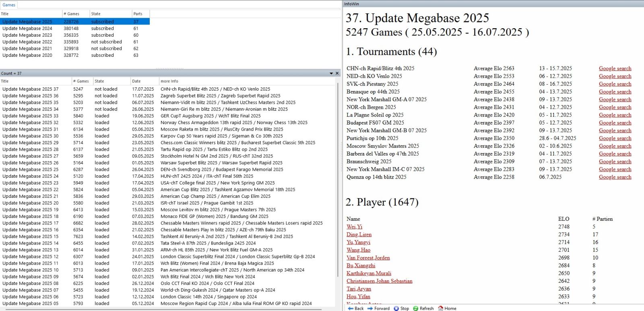Click the '1. Tournaments (44)' heading
Viewport: 644px width, 311px height.
click(391, 52)
